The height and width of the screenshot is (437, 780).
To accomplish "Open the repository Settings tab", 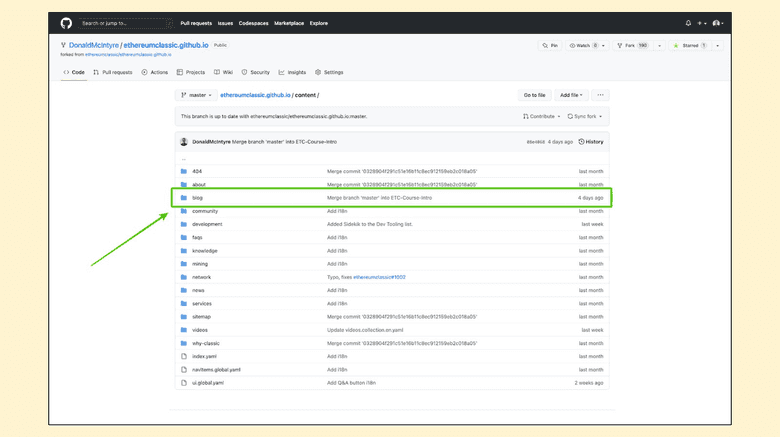I will pyautogui.click(x=329, y=72).
